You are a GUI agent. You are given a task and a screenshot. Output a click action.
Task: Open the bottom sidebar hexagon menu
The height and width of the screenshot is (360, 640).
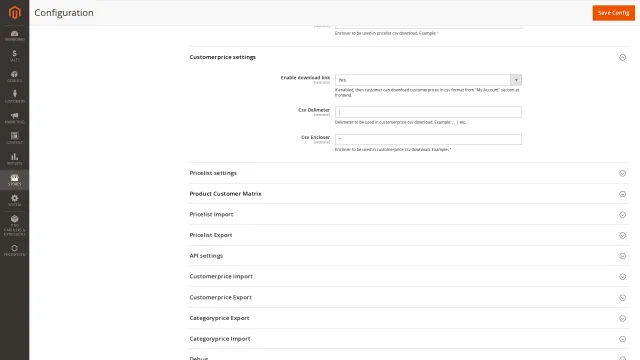click(15, 251)
